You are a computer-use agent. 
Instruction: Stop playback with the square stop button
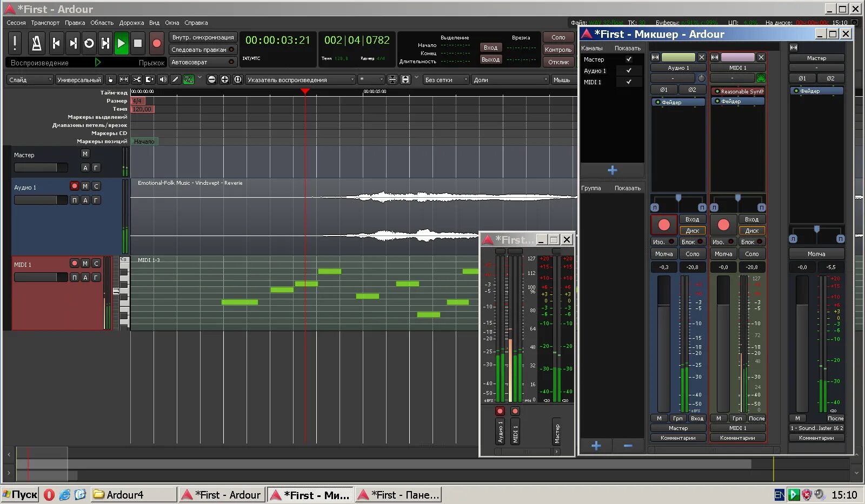tap(138, 43)
